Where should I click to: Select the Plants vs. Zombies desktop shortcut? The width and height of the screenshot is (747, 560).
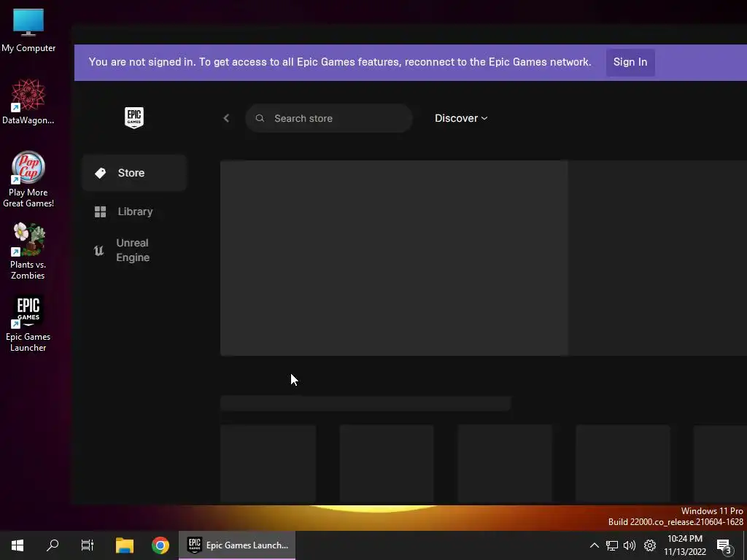coord(28,252)
